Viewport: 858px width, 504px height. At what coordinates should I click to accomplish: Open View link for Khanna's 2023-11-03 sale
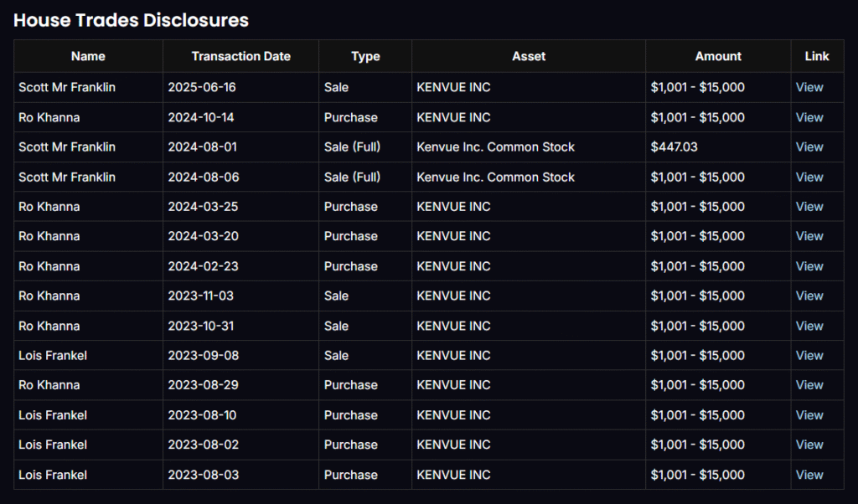point(809,296)
